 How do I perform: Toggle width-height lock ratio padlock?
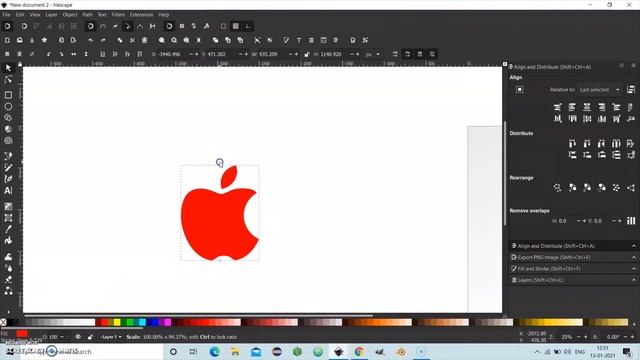pos(307,54)
